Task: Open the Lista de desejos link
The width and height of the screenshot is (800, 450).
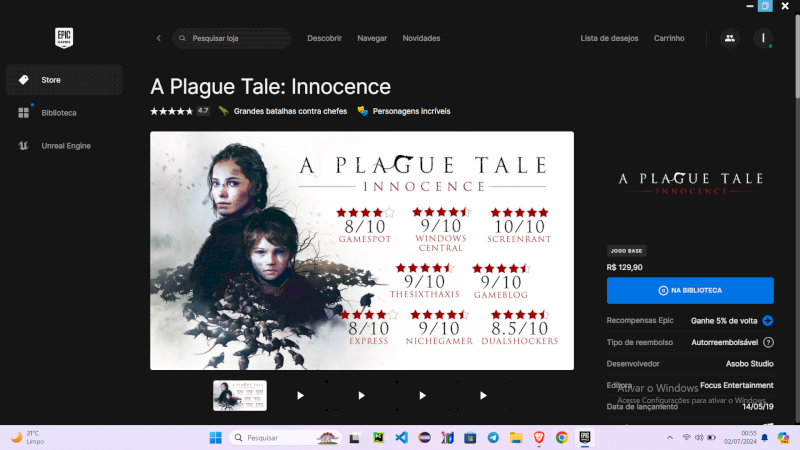Action: 609,38
